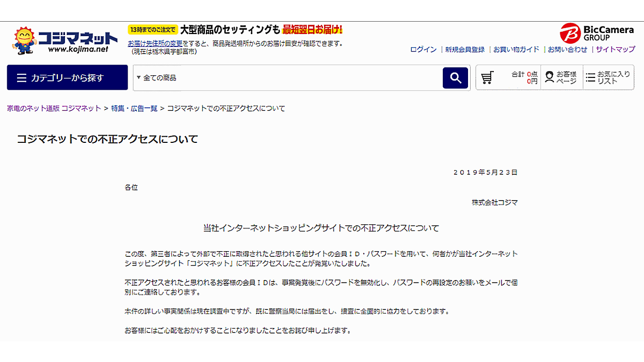Click the magnifying glass search button

click(x=456, y=78)
